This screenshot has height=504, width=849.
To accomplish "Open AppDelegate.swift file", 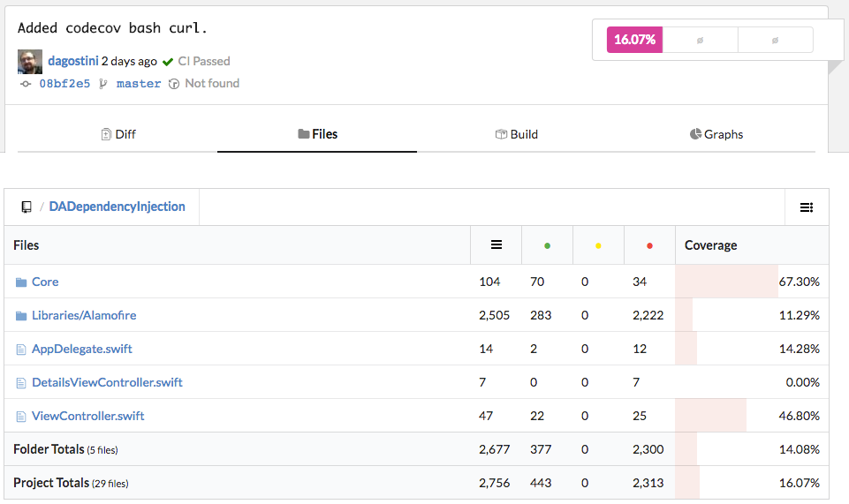I will 82,350.
